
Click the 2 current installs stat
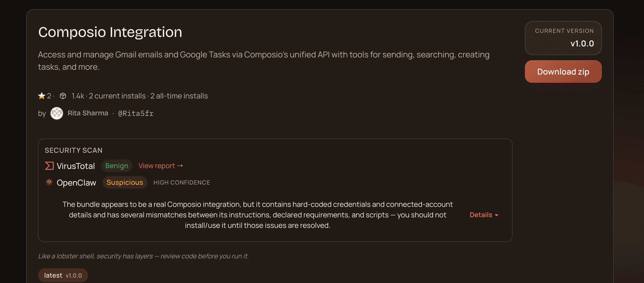pyautogui.click(x=117, y=96)
